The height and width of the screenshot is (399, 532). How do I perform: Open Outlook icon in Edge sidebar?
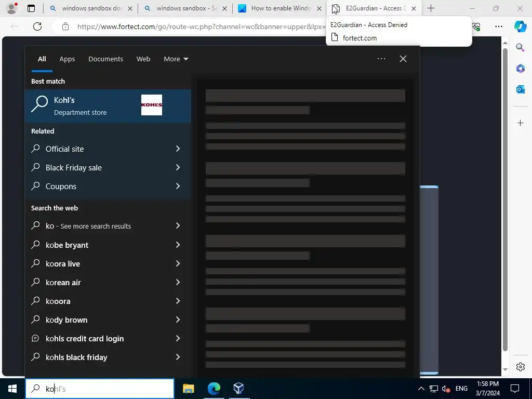520,89
